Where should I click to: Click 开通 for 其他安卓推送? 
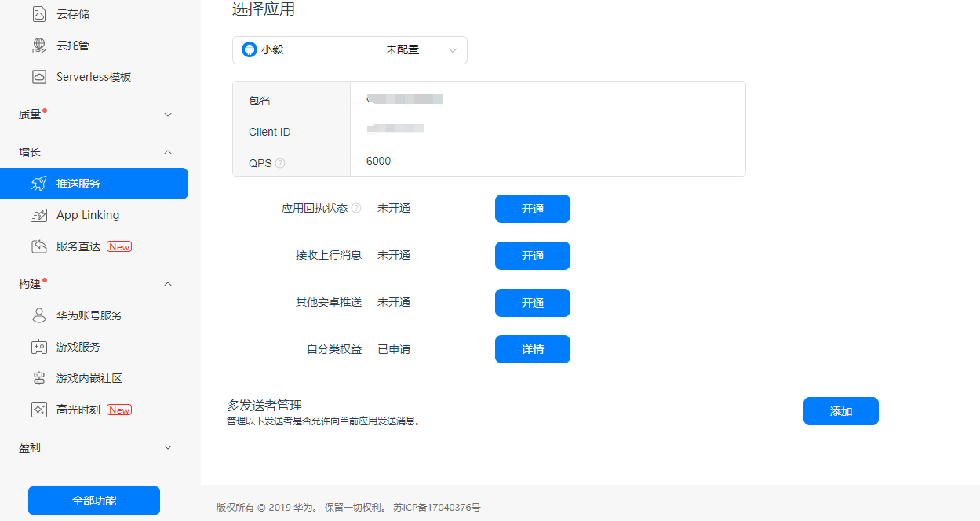coord(533,303)
